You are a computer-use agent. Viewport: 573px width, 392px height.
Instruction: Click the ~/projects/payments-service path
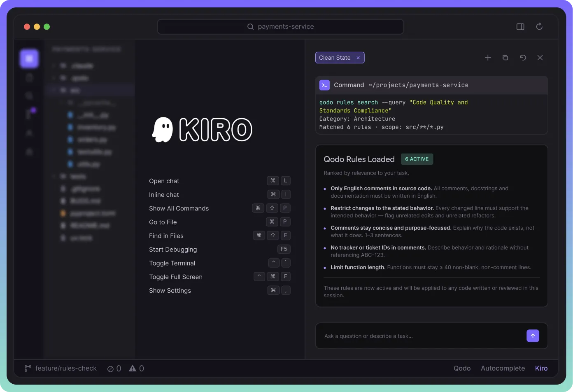tap(418, 85)
